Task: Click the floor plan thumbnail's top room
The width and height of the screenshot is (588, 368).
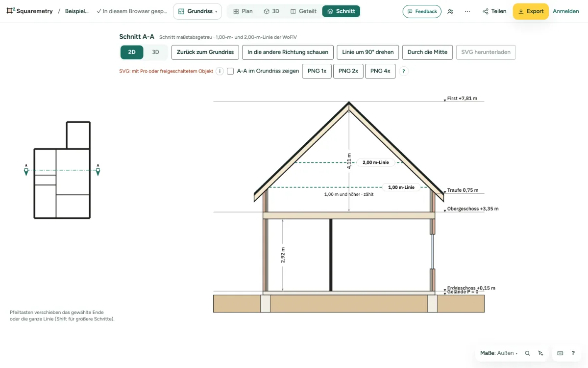Action: tap(78, 135)
